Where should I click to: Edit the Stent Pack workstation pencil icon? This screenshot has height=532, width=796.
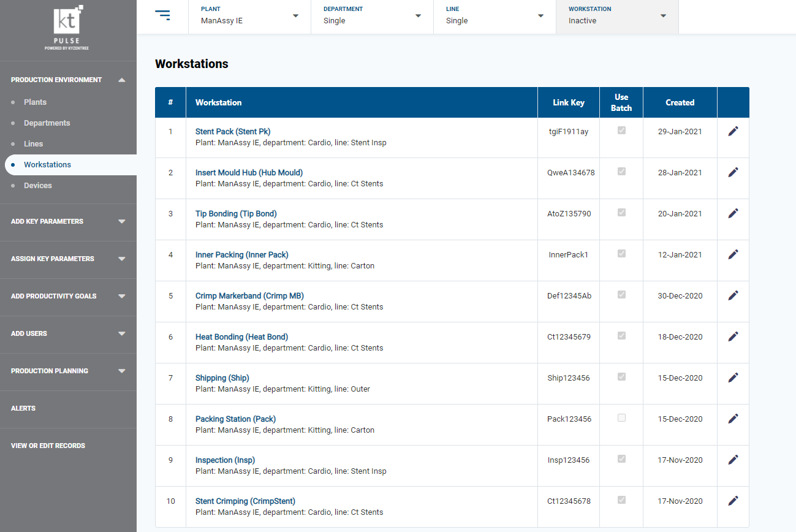click(x=733, y=131)
